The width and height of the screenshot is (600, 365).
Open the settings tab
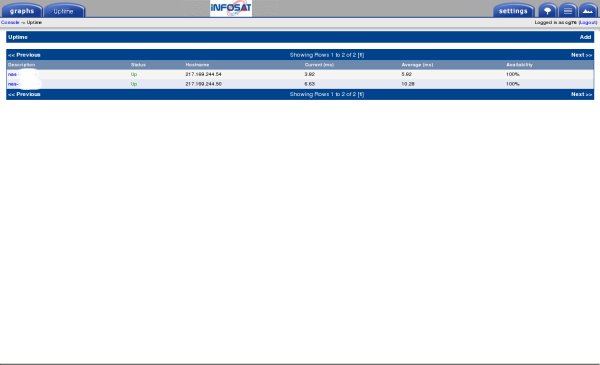click(x=513, y=11)
